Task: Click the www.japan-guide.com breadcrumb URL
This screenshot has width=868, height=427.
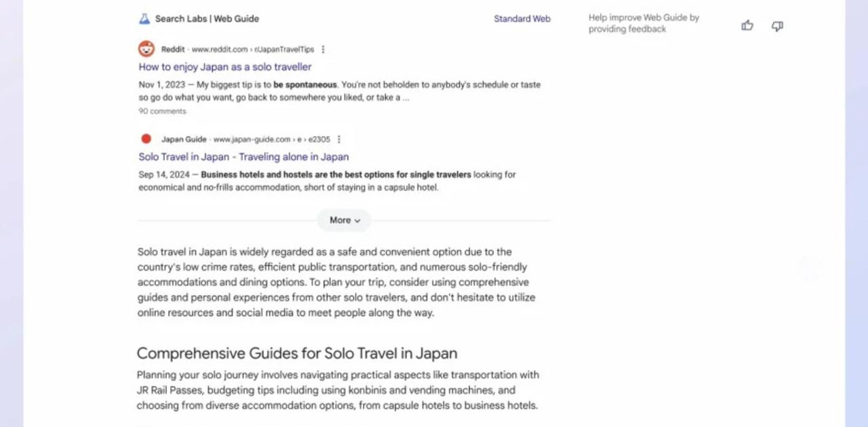Action: [271, 140]
